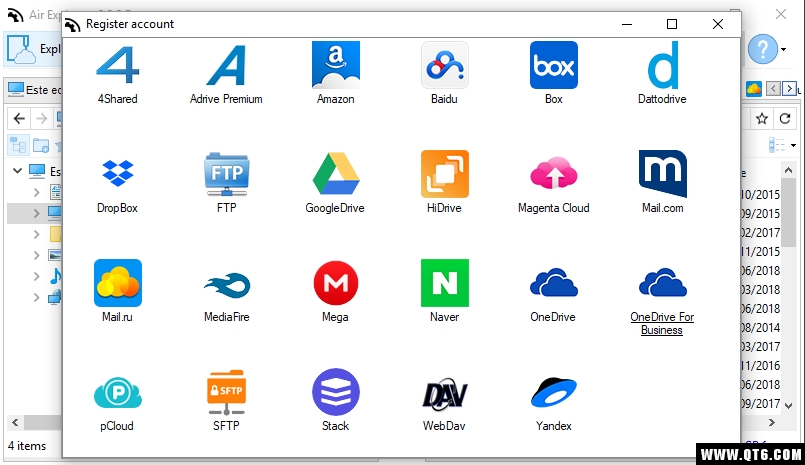Choose the Box service icon
The image size is (805, 465).
coord(553,74)
